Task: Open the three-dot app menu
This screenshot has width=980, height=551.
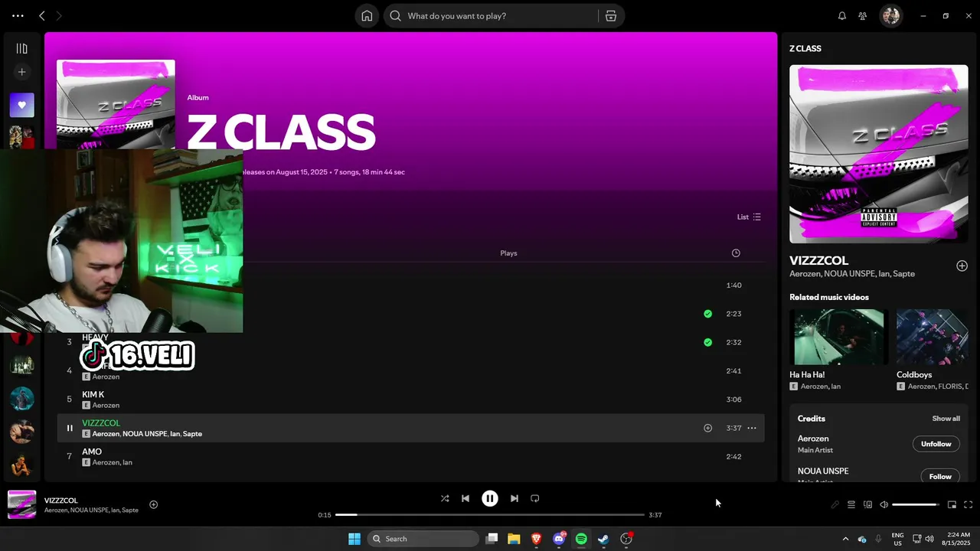Action: pyautogui.click(x=18, y=15)
